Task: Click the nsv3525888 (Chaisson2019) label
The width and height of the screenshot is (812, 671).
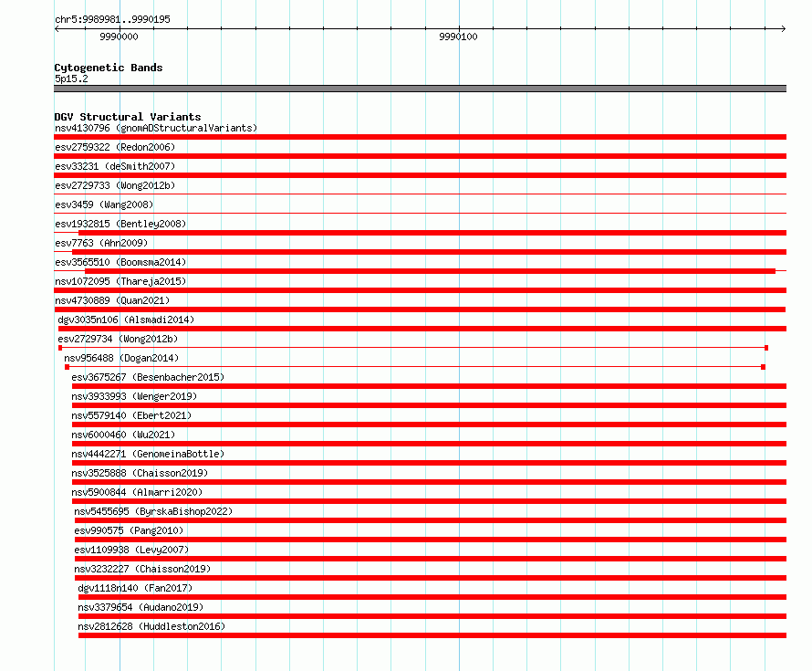Action: pos(140,473)
